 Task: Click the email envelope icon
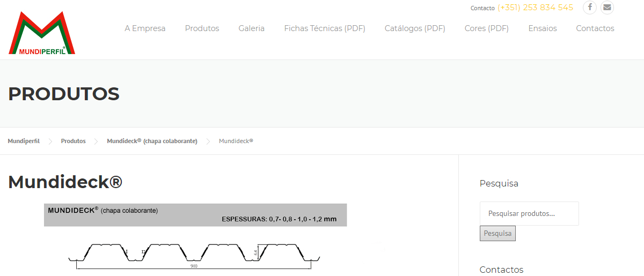(x=607, y=8)
